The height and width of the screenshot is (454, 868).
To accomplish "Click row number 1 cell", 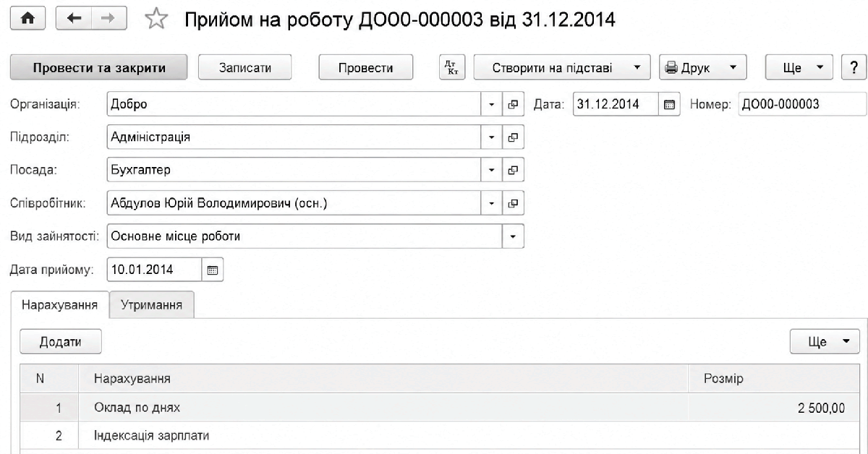I will (48, 408).
